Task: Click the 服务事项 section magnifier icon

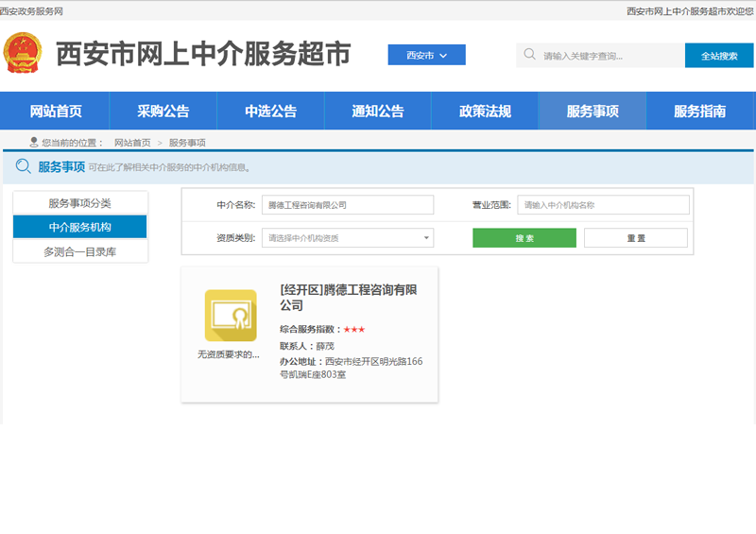Action: pos(24,167)
